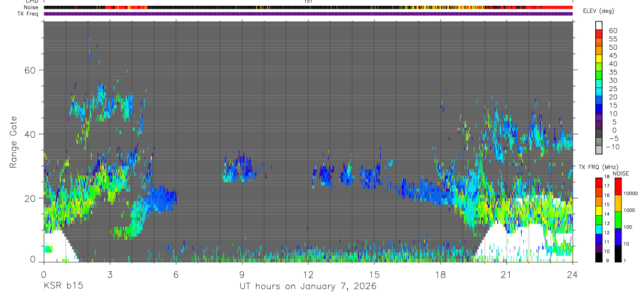This screenshot has width=644, height=297.
Task: Click the green 100 noise level swatch
Action: [x=618, y=220]
